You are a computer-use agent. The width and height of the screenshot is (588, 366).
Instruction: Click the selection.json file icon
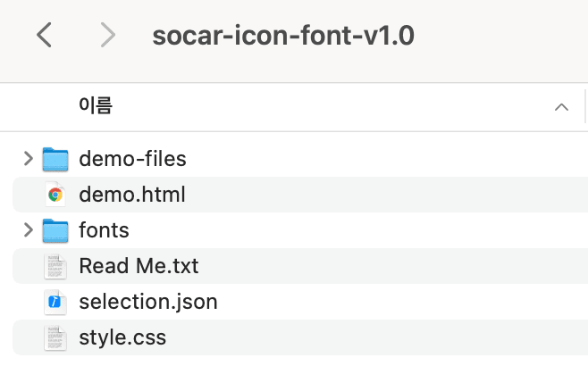pos(55,302)
